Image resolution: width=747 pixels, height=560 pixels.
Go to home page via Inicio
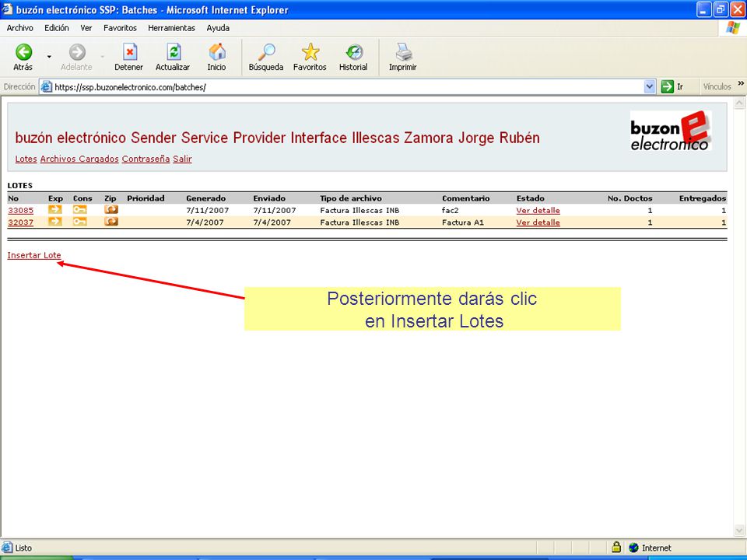216,58
